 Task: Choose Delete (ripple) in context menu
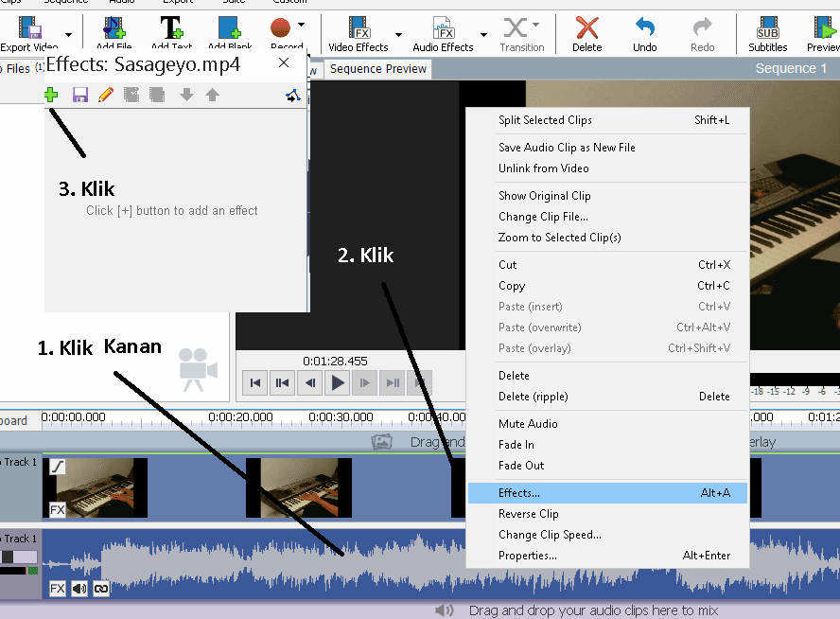pos(607,397)
